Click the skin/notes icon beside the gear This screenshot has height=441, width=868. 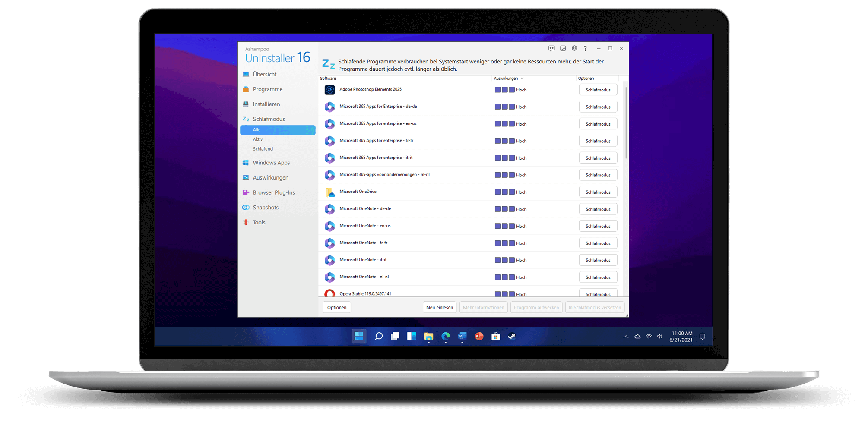click(563, 48)
